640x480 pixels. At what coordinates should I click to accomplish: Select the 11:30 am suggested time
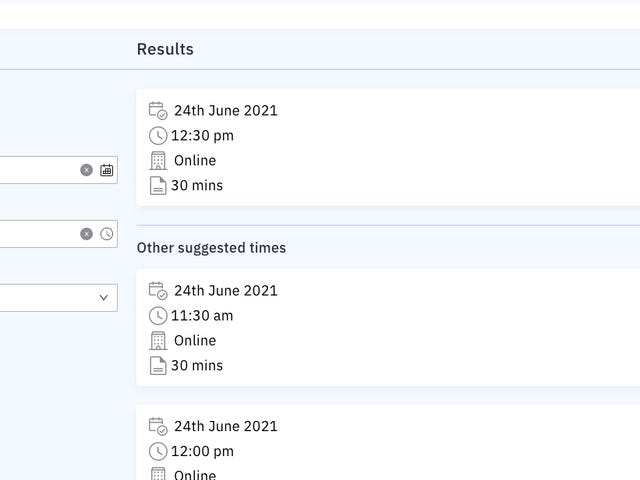[x=203, y=316]
